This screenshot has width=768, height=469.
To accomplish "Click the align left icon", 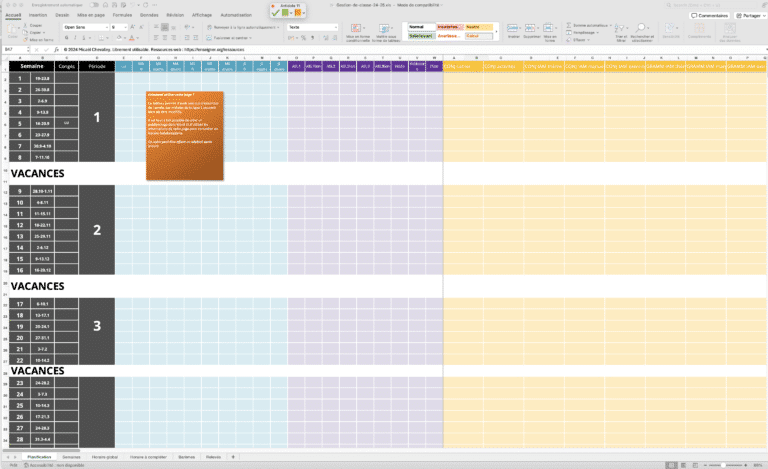I will click(x=156, y=38).
